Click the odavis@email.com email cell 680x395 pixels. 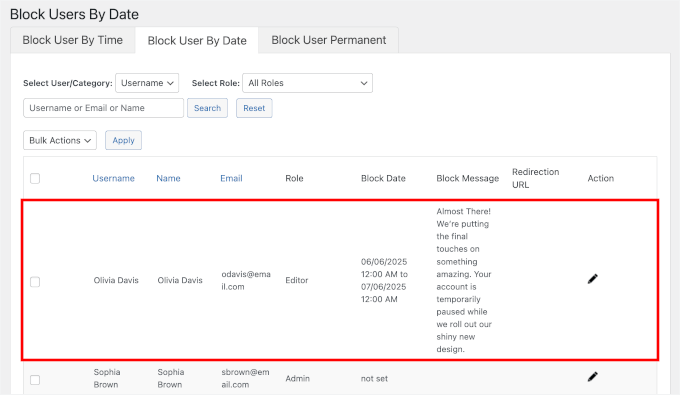[246, 280]
